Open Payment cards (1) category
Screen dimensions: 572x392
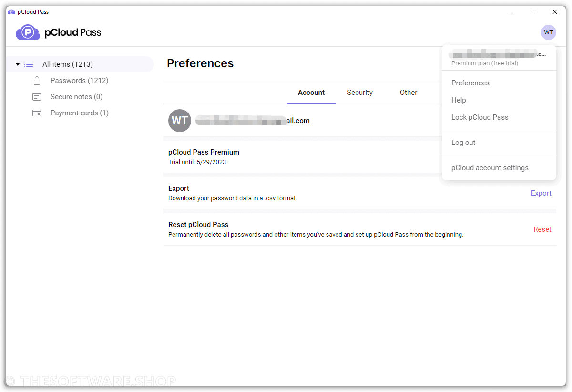(x=80, y=113)
